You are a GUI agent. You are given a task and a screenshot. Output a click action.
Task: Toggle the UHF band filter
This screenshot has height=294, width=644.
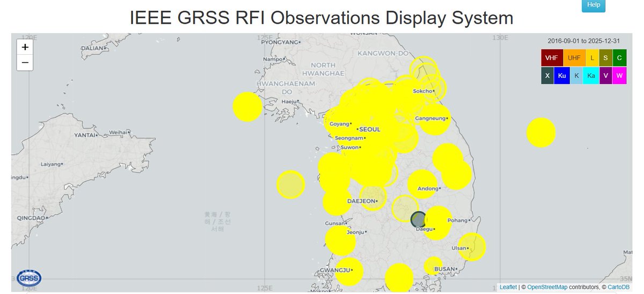tap(574, 58)
